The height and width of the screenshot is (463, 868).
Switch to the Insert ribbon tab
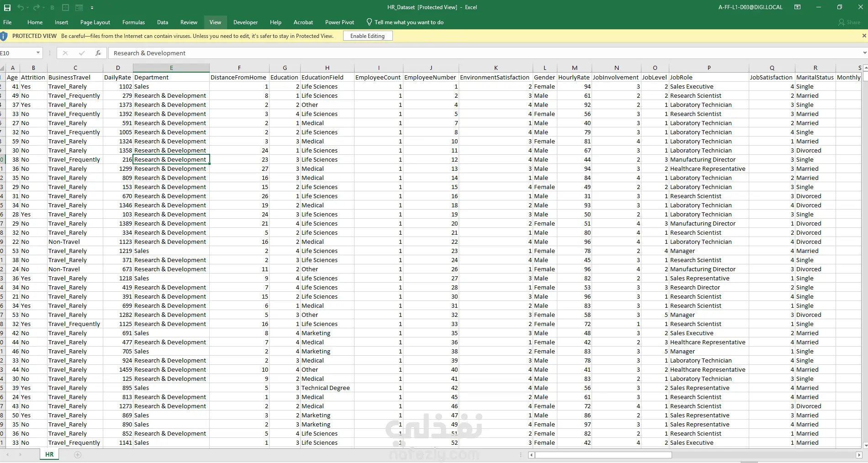pyautogui.click(x=61, y=22)
